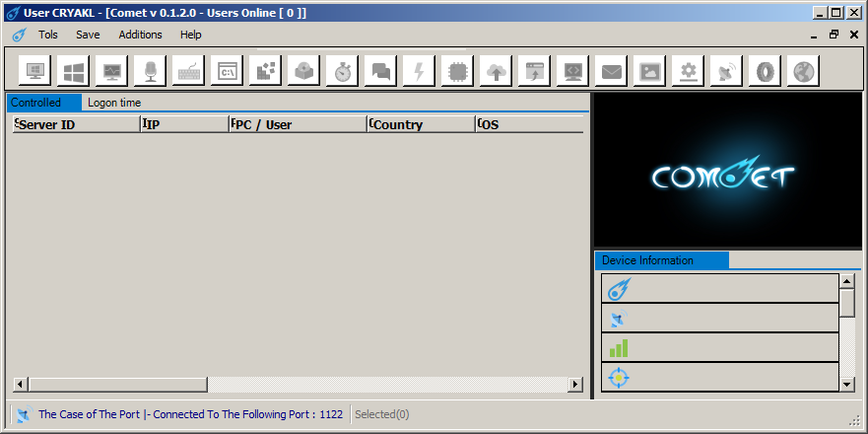Click the cloud upload toolbar icon

[x=497, y=71]
